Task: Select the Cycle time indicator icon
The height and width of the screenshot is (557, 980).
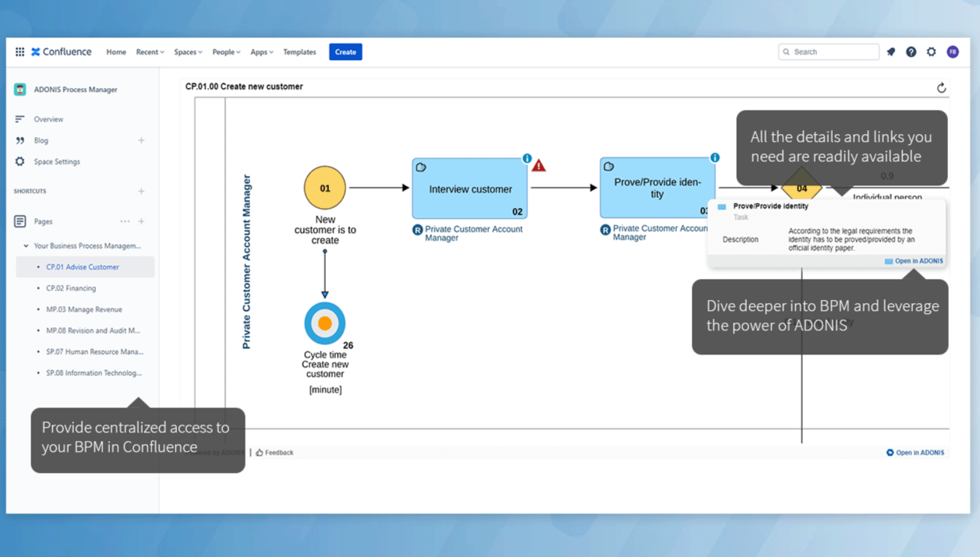Action: pyautogui.click(x=325, y=323)
